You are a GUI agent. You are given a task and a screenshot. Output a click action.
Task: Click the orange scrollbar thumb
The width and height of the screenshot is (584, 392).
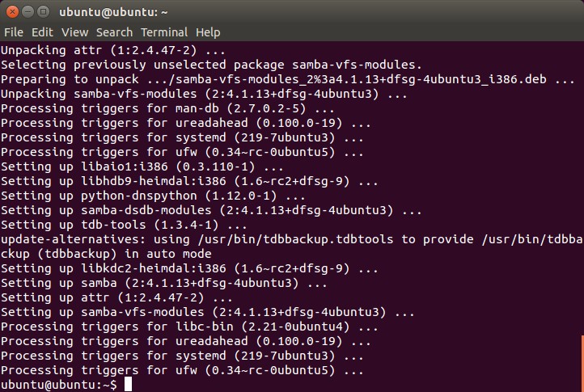581,363
